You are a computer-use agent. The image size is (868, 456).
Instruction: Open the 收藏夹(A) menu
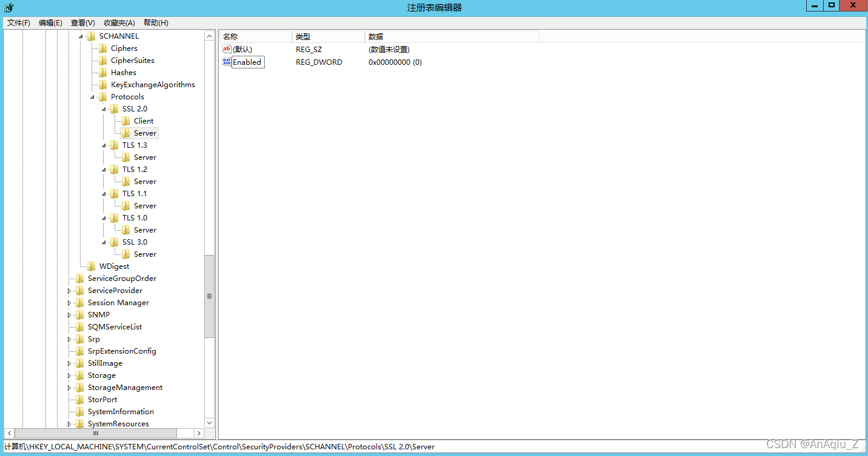[119, 22]
